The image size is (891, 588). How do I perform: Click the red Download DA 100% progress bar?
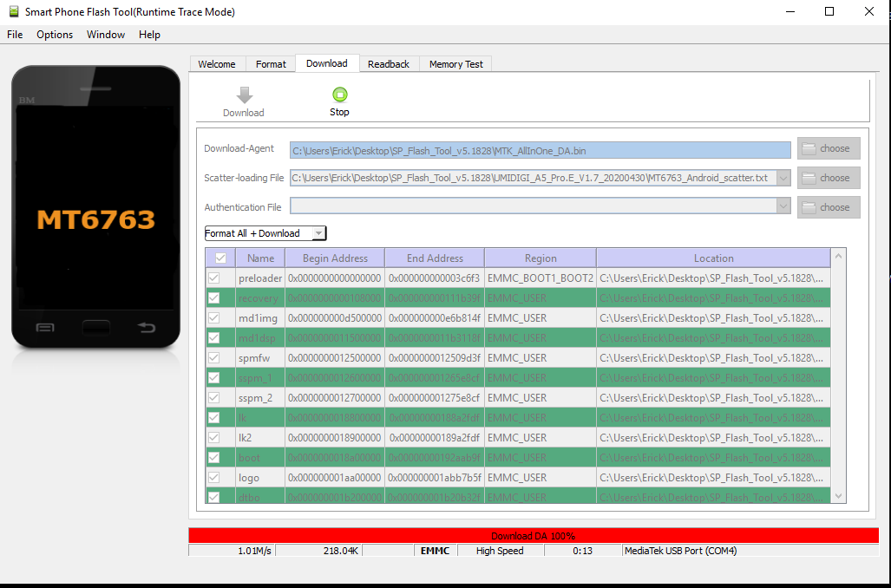click(x=534, y=536)
